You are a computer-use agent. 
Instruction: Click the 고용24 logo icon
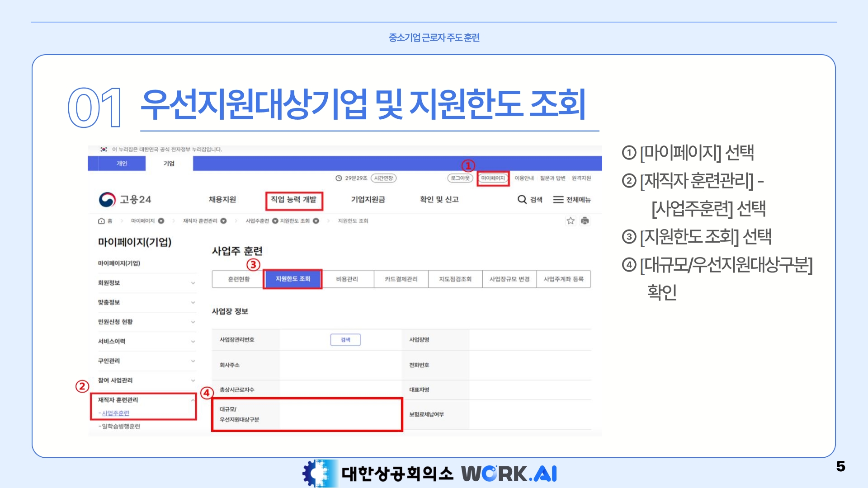point(107,199)
